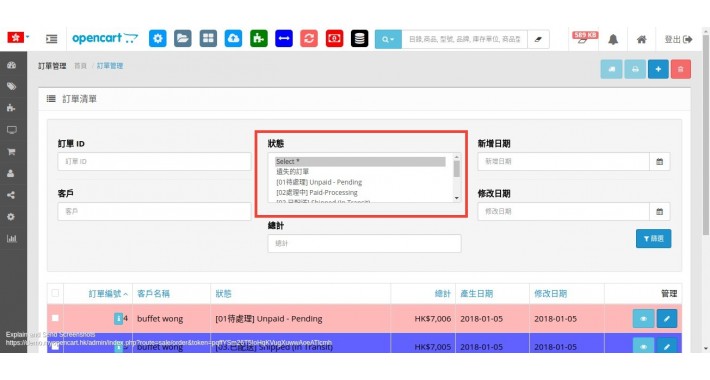This screenshot has height=380, width=710.
Task: Select '[02處理中] Paid-Processing' in status list
Action: point(360,192)
